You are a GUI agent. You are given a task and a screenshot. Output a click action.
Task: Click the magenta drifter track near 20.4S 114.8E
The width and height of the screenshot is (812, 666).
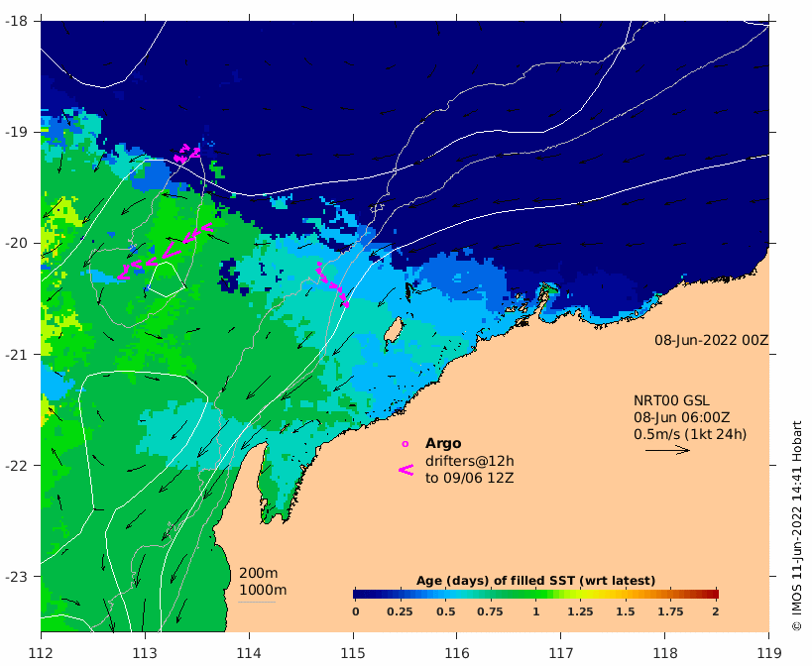332,284
